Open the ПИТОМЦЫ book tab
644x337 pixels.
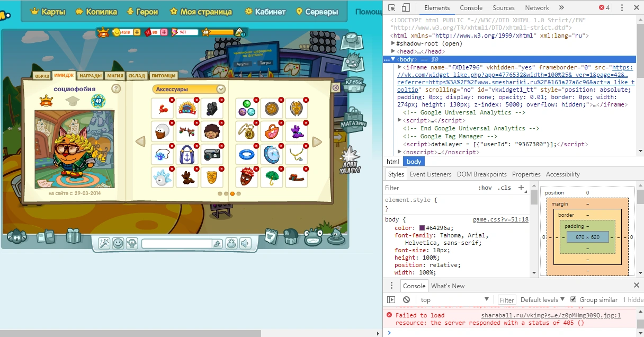point(163,76)
